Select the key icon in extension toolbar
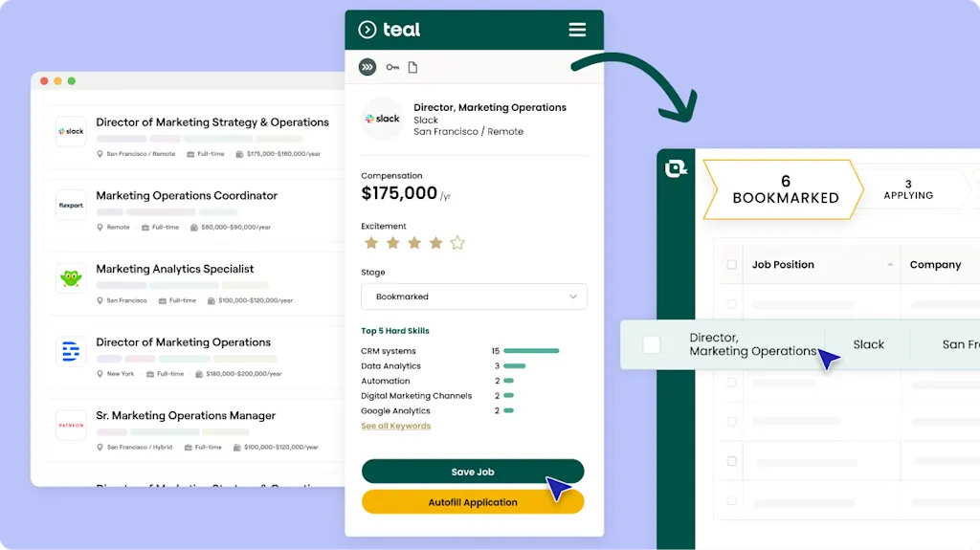 (x=392, y=67)
